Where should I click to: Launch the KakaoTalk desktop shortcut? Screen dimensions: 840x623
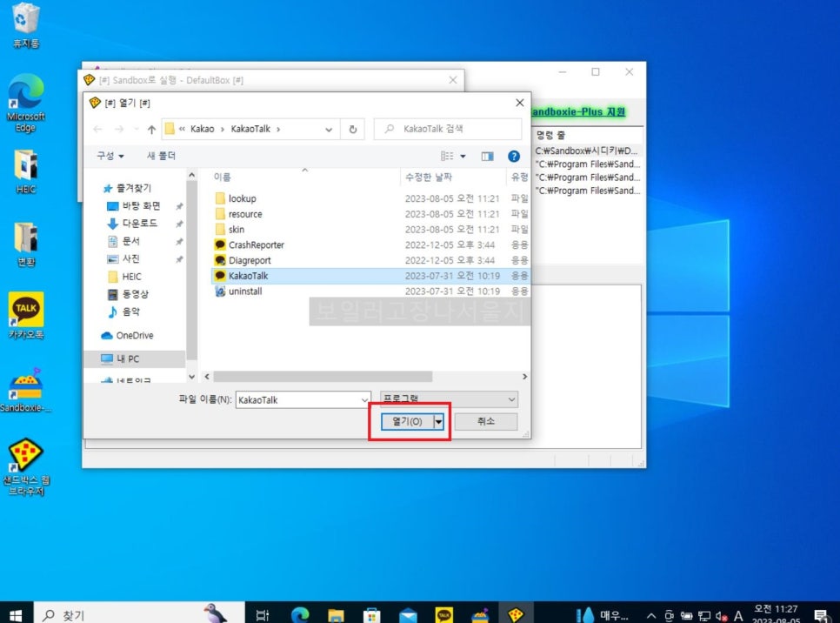(26, 315)
